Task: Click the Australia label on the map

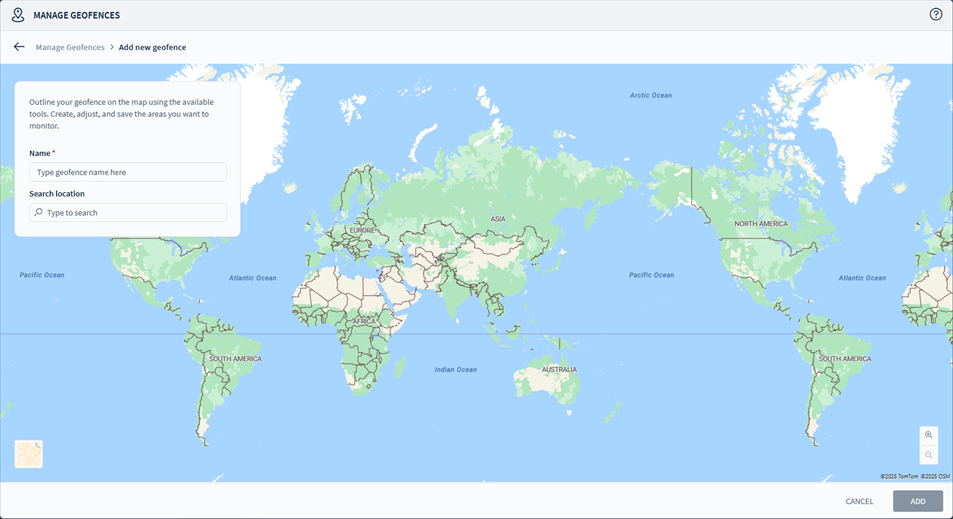Action: pyautogui.click(x=559, y=370)
